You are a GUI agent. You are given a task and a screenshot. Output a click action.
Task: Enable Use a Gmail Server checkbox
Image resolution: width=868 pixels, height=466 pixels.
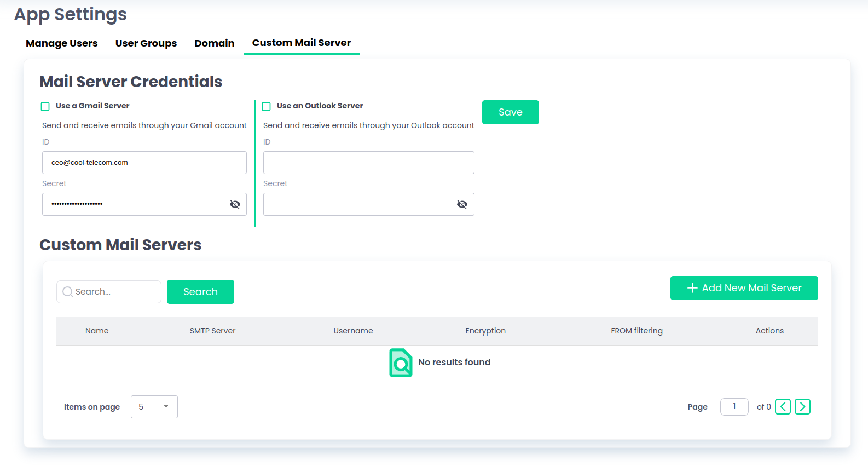[x=45, y=106]
